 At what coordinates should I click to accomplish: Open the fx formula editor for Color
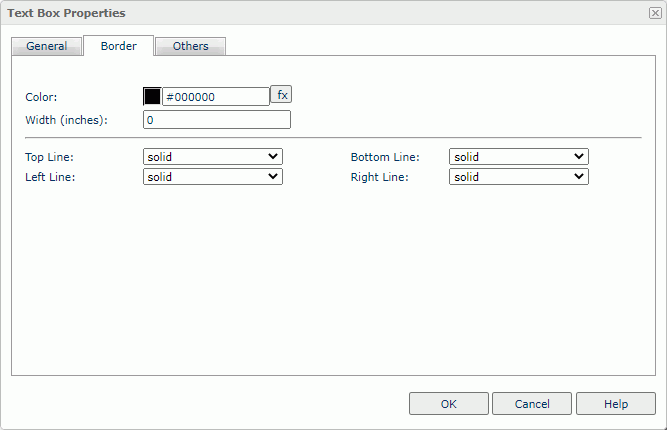pyautogui.click(x=281, y=94)
